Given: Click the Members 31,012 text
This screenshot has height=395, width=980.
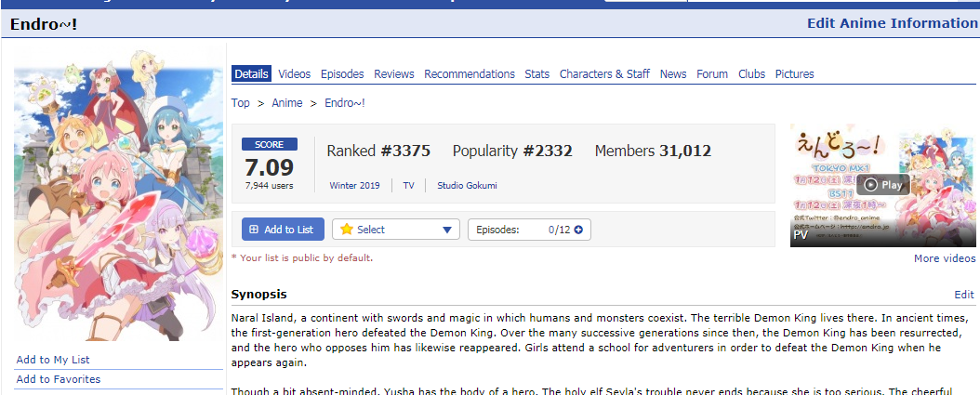Looking at the screenshot, I should (x=653, y=151).
